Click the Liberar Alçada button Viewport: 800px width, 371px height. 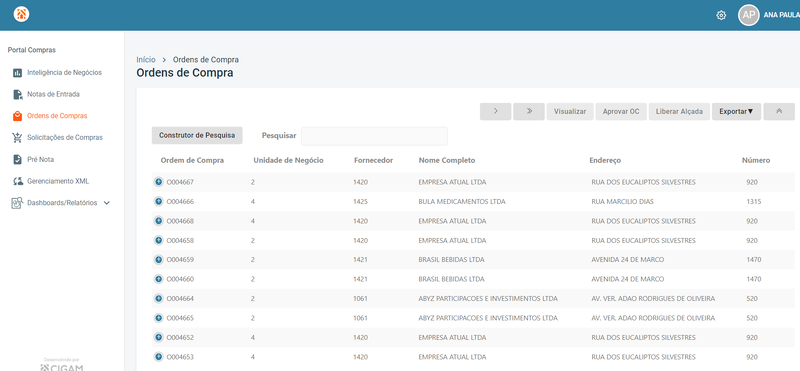(679, 112)
